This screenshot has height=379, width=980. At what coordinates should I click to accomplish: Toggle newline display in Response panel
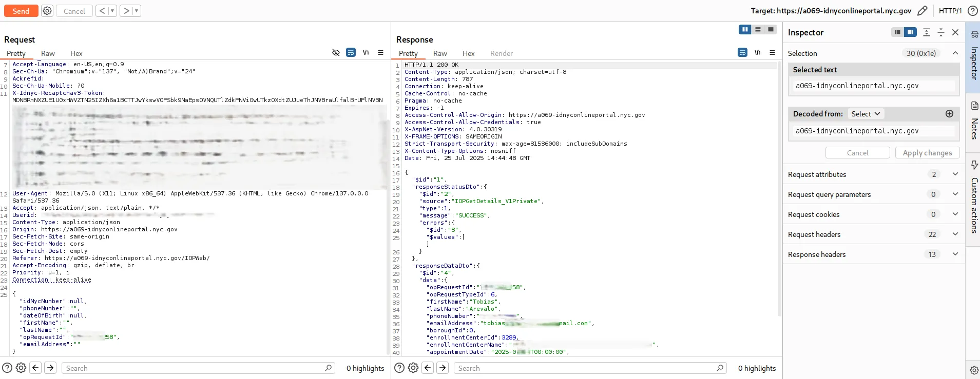[x=757, y=52]
